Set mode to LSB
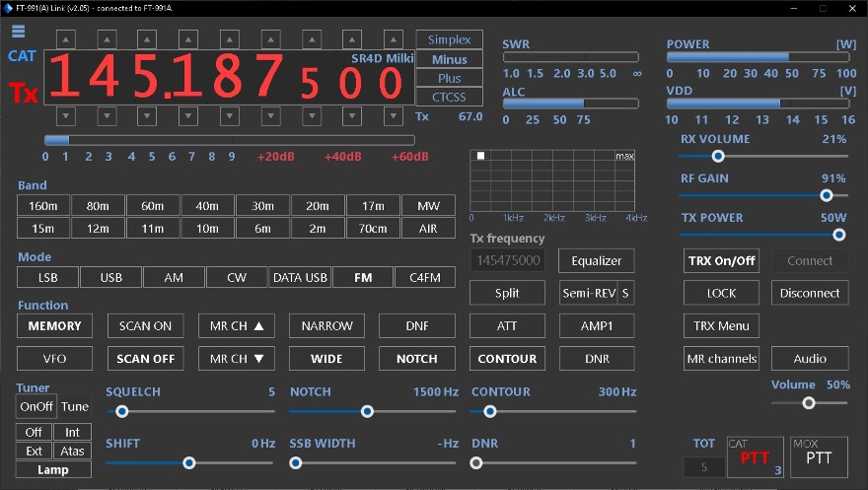This screenshot has height=490, width=868. tap(47, 277)
